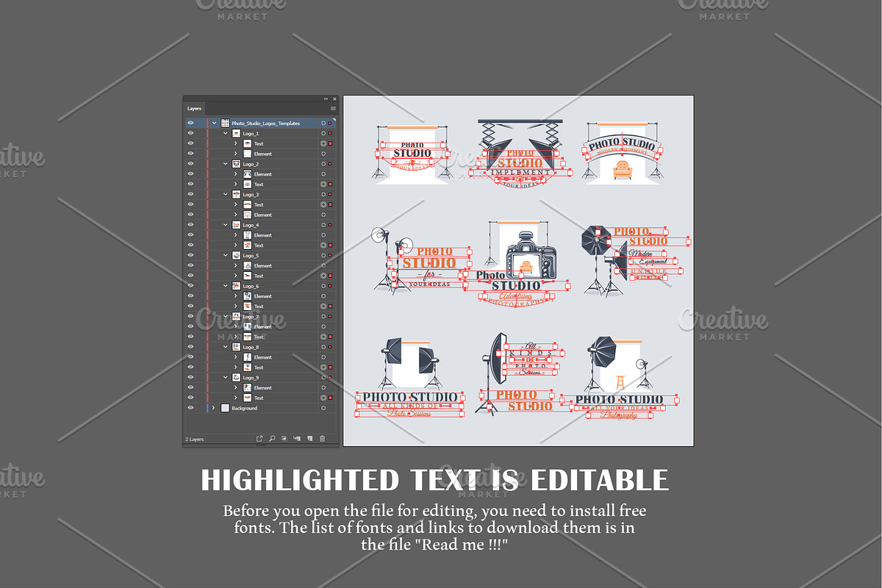Image resolution: width=882 pixels, height=588 pixels.
Task: Click the target circle of Logo_9
Action: (323, 378)
